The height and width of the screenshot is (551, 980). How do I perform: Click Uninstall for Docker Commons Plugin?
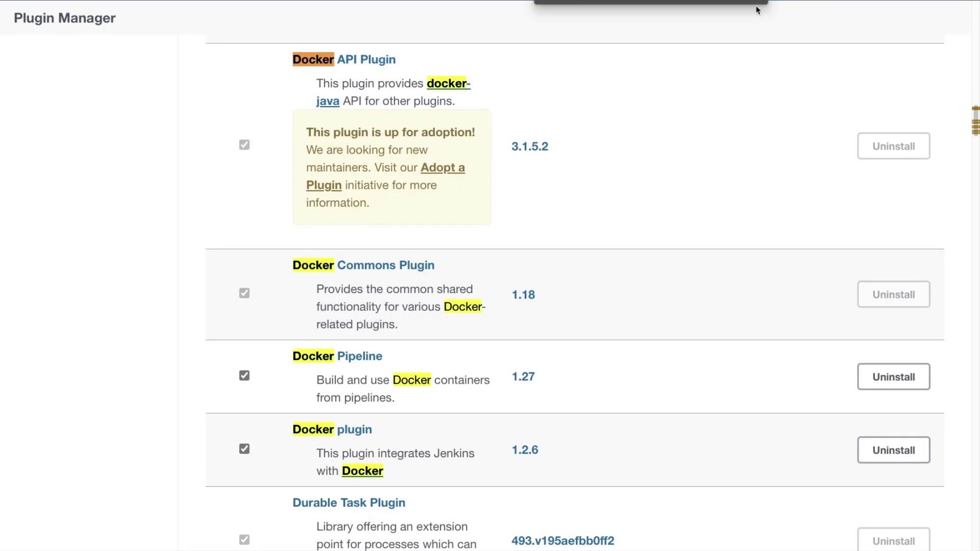click(893, 294)
